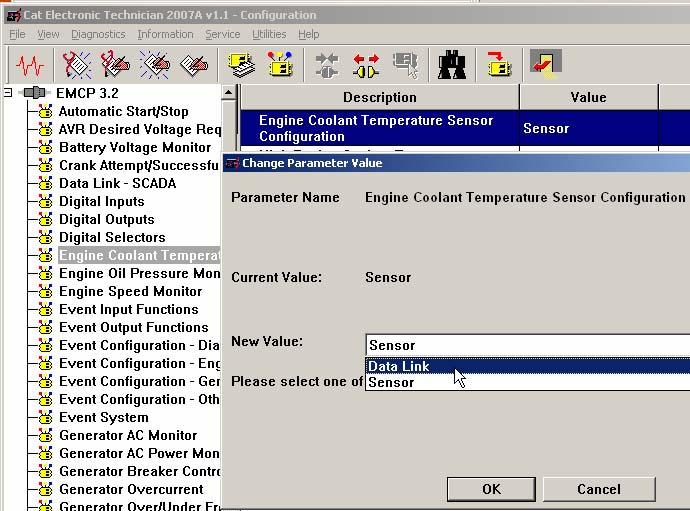Open ECM Summary stacked-pages icon

click(241, 65)
